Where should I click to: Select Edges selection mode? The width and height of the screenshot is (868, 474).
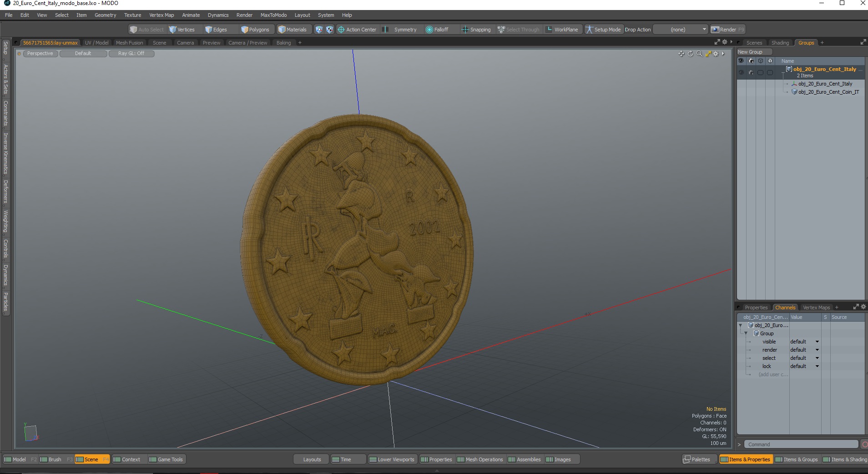point(216,30)
